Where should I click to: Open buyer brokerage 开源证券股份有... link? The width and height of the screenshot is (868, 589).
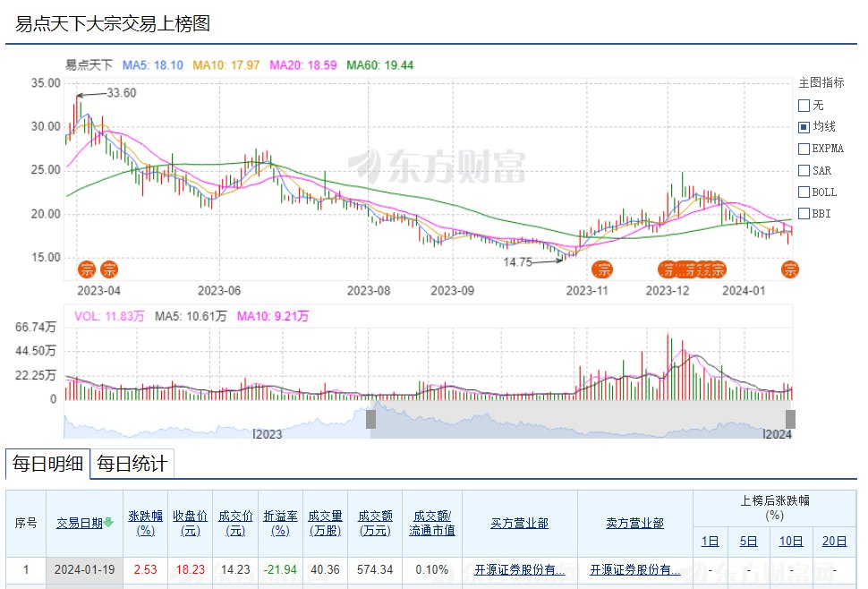[x=520, y=569]
